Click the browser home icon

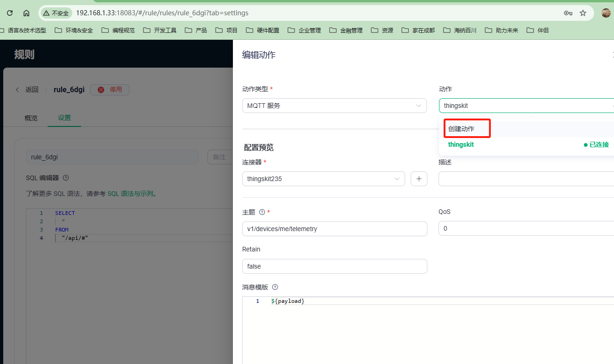click(x=26, y=13)
